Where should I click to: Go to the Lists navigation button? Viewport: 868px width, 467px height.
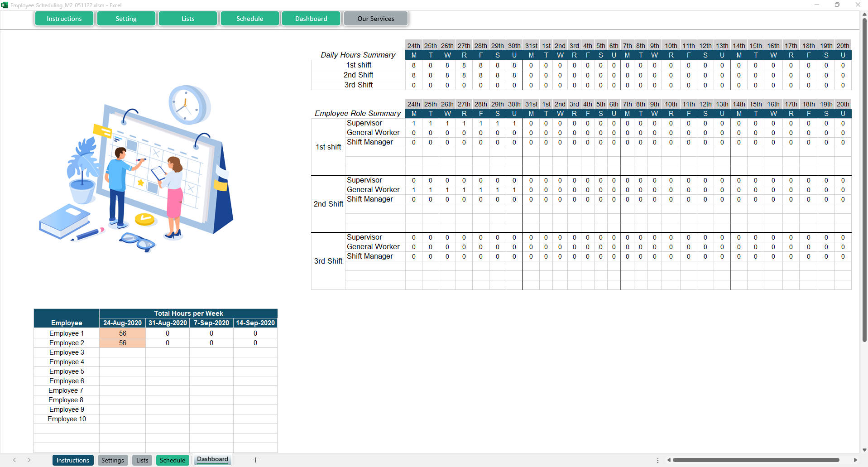[188, 19]
